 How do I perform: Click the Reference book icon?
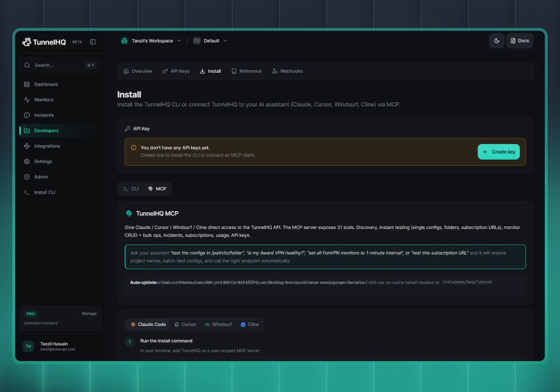(234, 71)
